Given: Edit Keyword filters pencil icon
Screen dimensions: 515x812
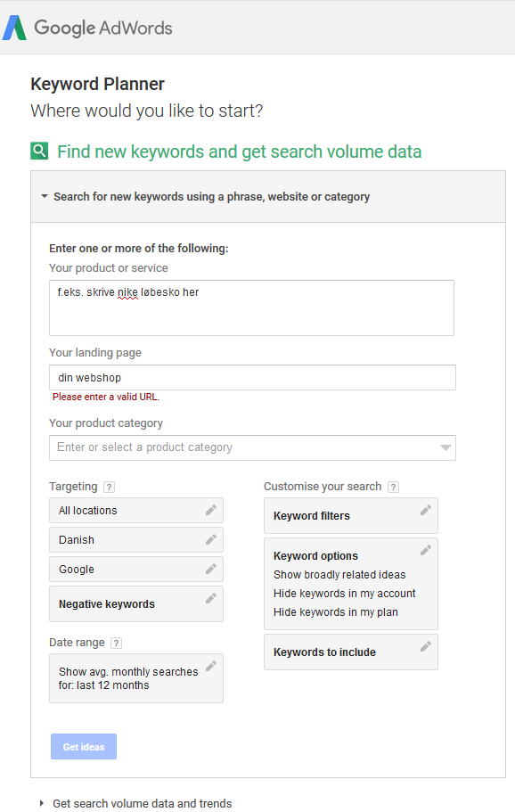Looking at the screenshot, I should tap(426, 510).
